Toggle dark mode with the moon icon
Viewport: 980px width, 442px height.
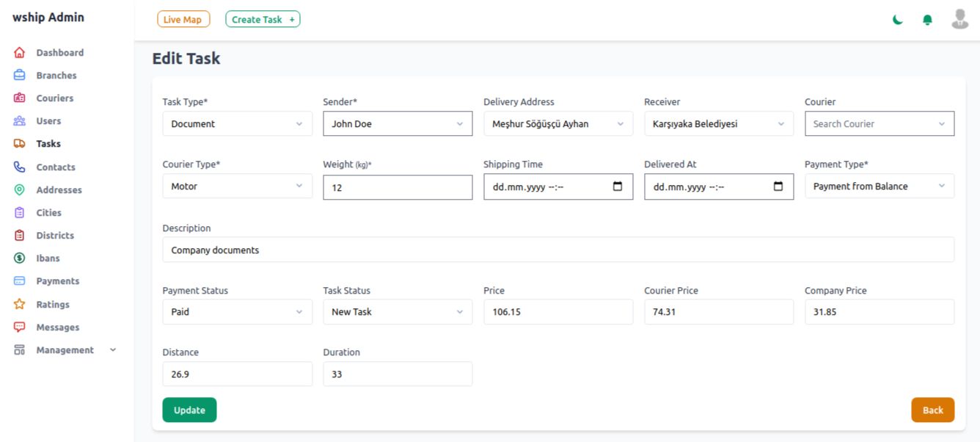[x=897, y=20]
